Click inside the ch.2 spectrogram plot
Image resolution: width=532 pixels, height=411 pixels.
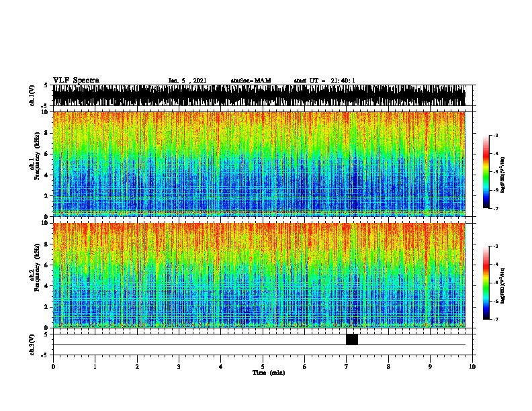pos(259,275)
